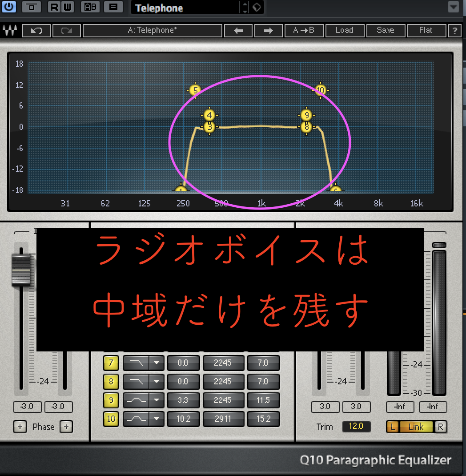466x476 pixels.
Task: Toggle band 8 on/off button
Action: tap(111, 382)
